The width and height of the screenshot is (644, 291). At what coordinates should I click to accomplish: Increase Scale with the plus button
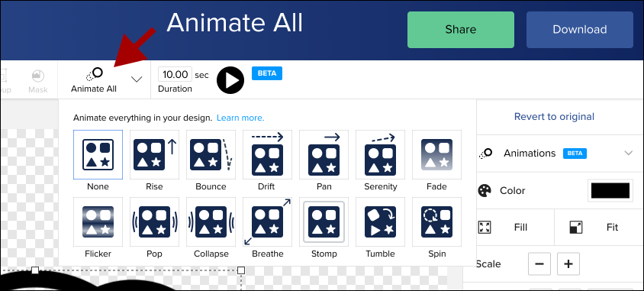tap(568, 264)
